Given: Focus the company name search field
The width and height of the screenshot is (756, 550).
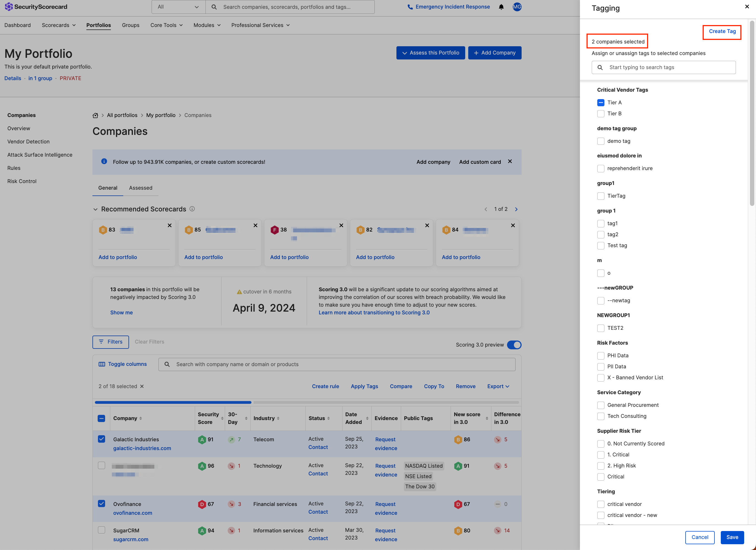Looking at the screenshot, I should pyautogui.click(x=337, y=364).
